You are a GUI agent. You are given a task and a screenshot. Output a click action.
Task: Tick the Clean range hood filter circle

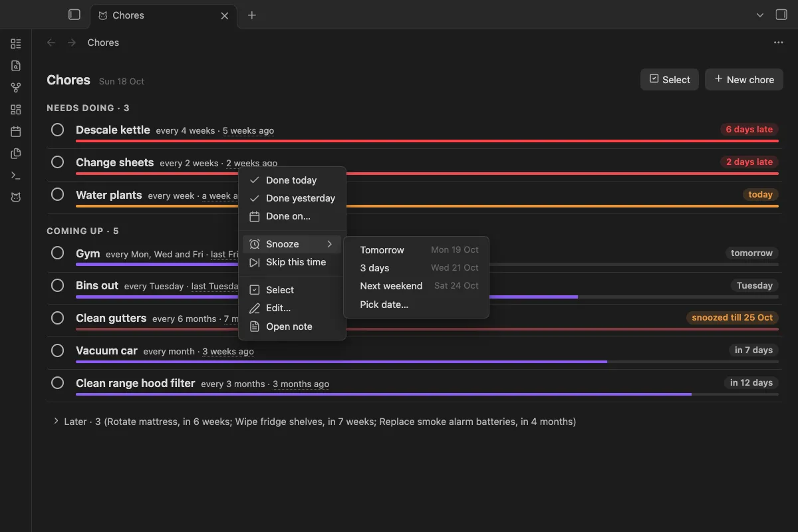pos(58,383)
